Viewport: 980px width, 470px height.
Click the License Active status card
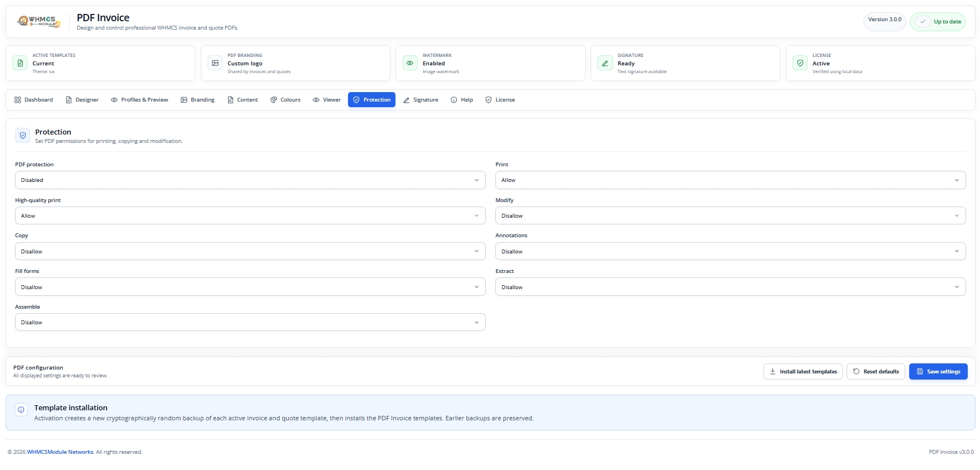(x=881, y=63)
